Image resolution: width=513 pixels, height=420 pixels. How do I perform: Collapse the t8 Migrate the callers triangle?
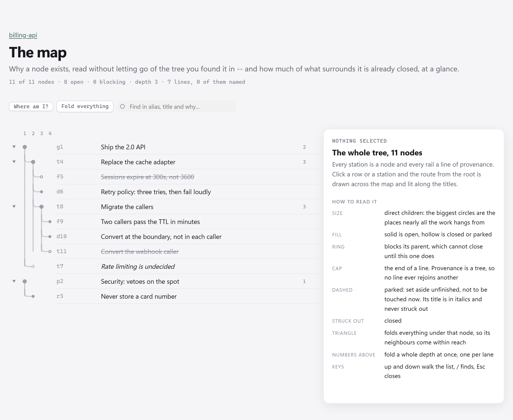[14, 206]
